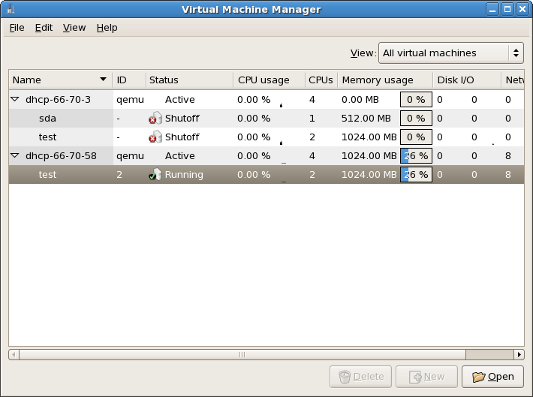Click "qemu" ID cell of dhcp-66-70-58
This screenshot has width=533, height=397.
pos(130,156)
